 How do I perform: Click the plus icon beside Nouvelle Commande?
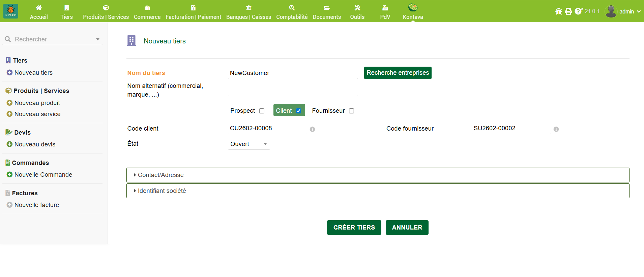(x=9, y=174)
